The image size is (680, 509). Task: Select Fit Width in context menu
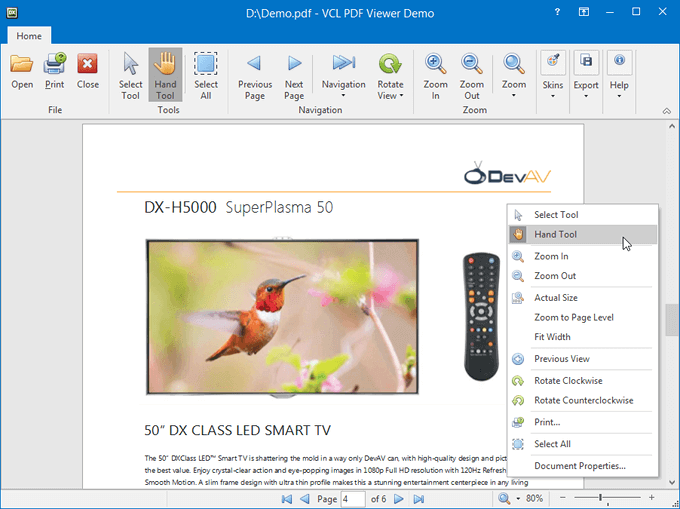point(582,337)
